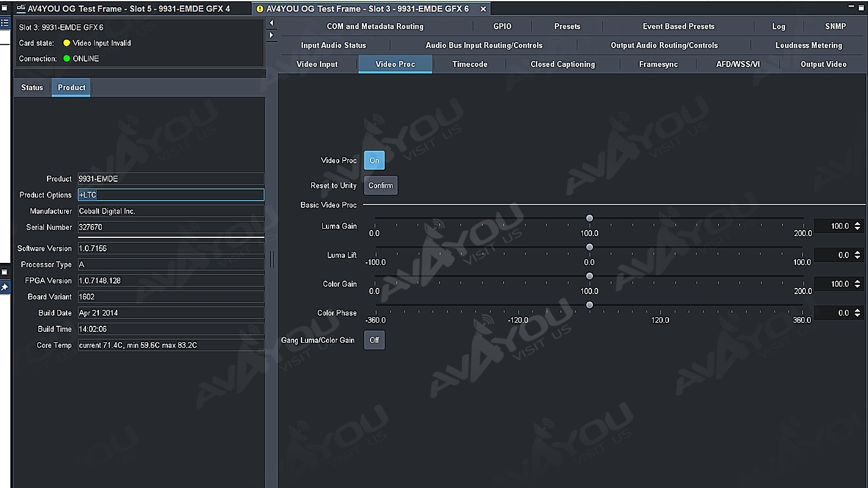Click the Manufacturer Cobalt Digital Inc. field
868x488 pixels.
[x=171, y=211]
